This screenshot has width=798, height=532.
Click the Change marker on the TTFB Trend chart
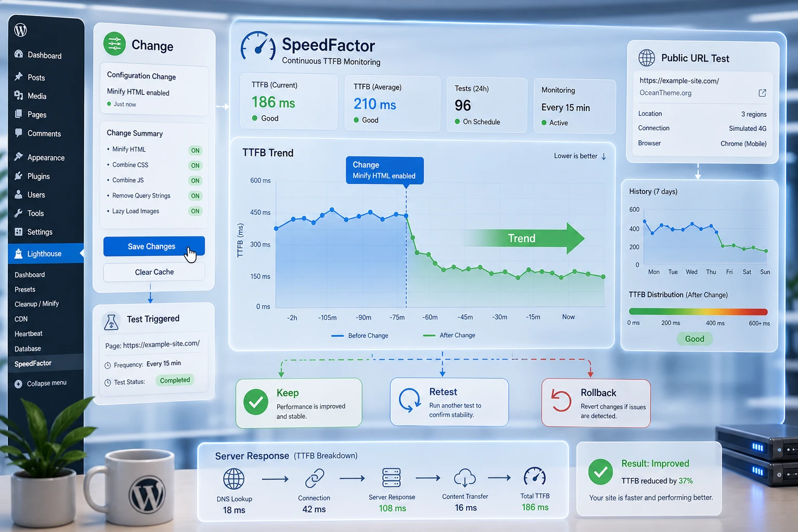pyautogui.click(x=385, y=170)
